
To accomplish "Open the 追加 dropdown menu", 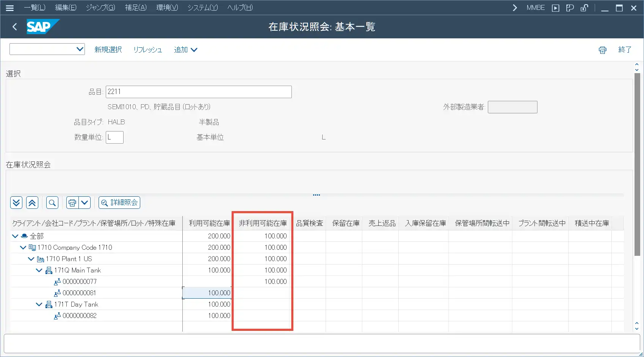I will pos(185,50).
